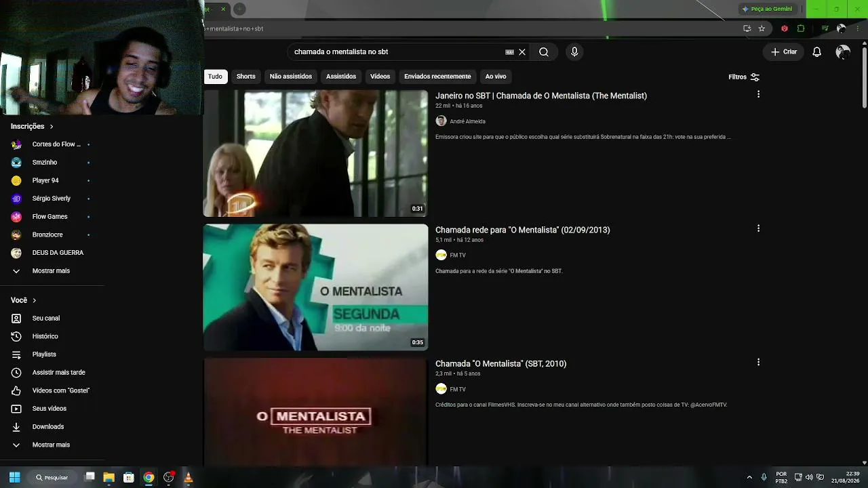Open video title Chamada rede para O Mentalista
The height and width of the screenshot is (488, 868).
523,230
